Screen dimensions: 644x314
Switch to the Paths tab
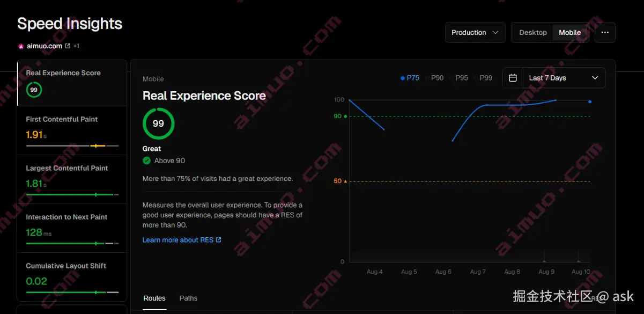point(188,298)
